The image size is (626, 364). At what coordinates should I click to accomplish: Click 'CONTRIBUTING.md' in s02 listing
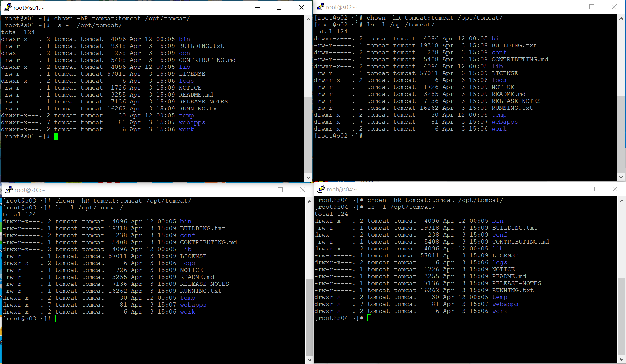point(520,59)
